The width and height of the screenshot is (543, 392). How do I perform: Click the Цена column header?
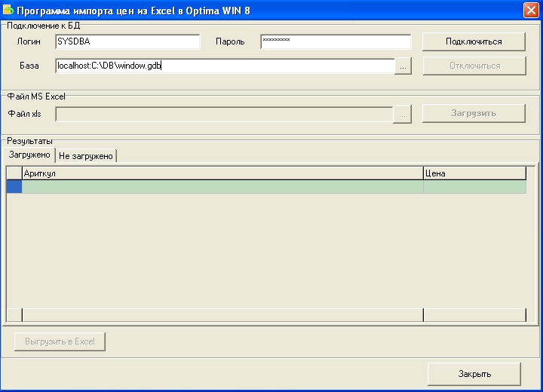(474, 173)
